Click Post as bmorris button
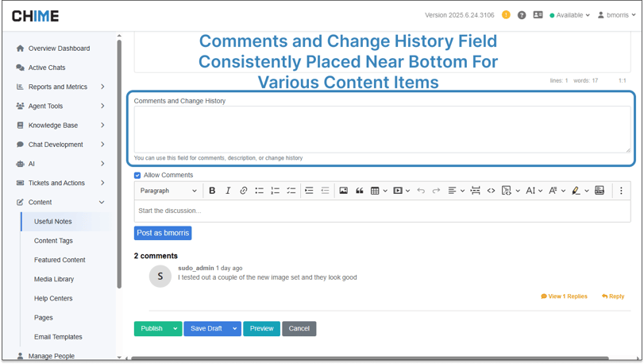 pyautogui.click(x=163, y=233)
